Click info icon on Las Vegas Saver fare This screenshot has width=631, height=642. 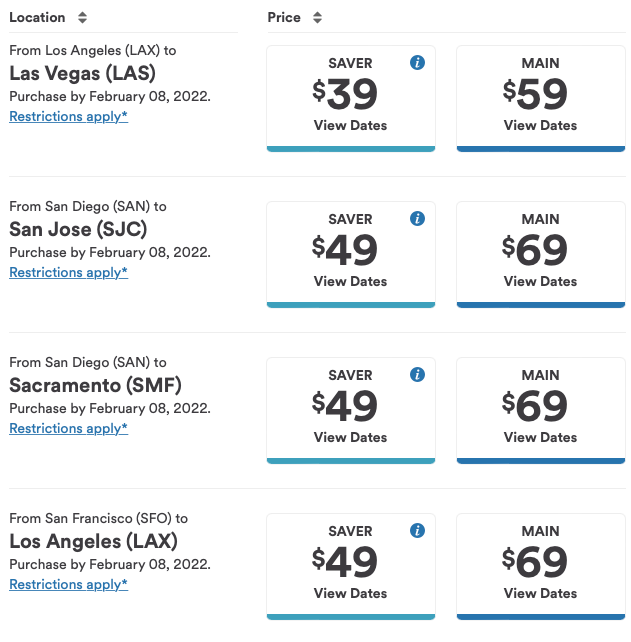pyautogui.click(x=418, y=63)
